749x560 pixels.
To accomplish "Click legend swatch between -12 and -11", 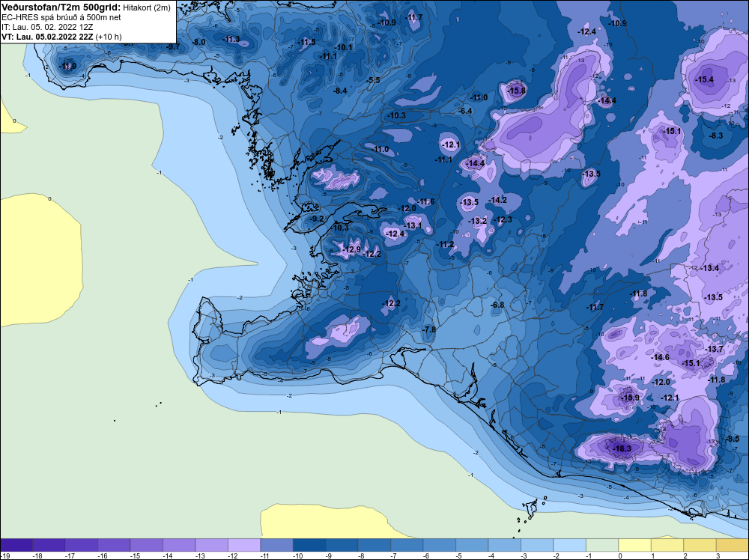I will pos(244,545).
